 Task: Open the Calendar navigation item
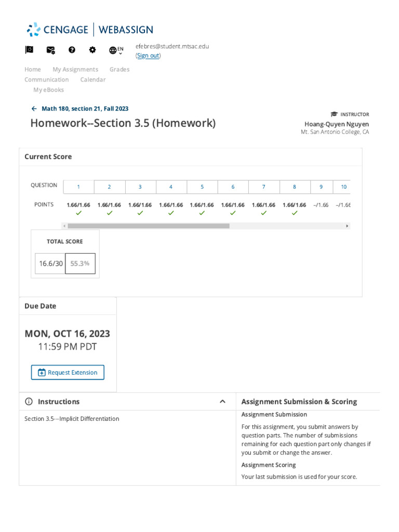[x=93, y=80]
